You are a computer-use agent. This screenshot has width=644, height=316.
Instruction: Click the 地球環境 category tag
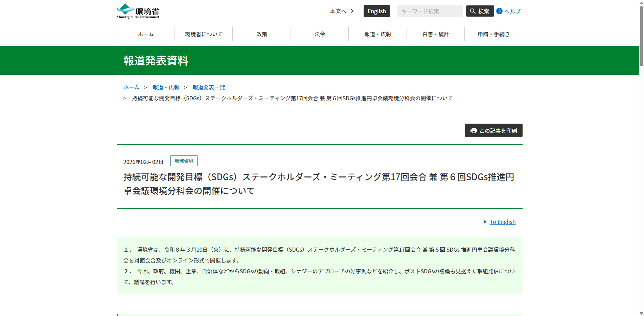tap(184, 161)
